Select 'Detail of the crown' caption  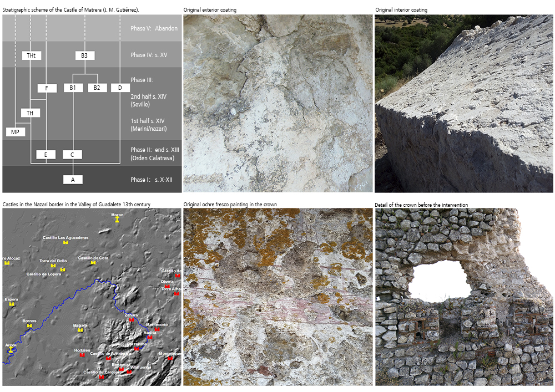click(421, 205)
